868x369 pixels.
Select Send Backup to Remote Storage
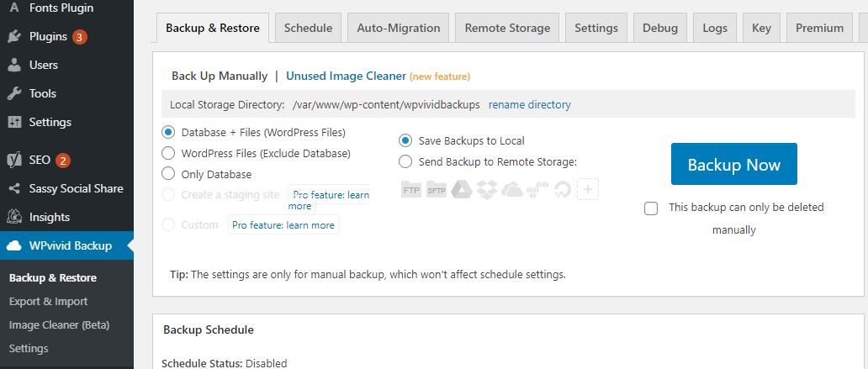tap(406, 161)
